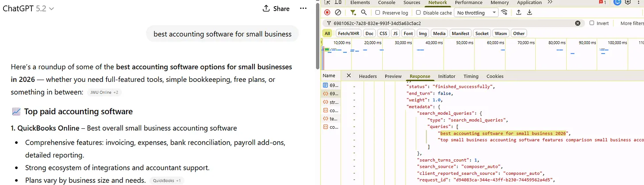Open the DevTools customize three-dot menu
The width and height of the screenshot is (644, 185).
coord(639,3)
